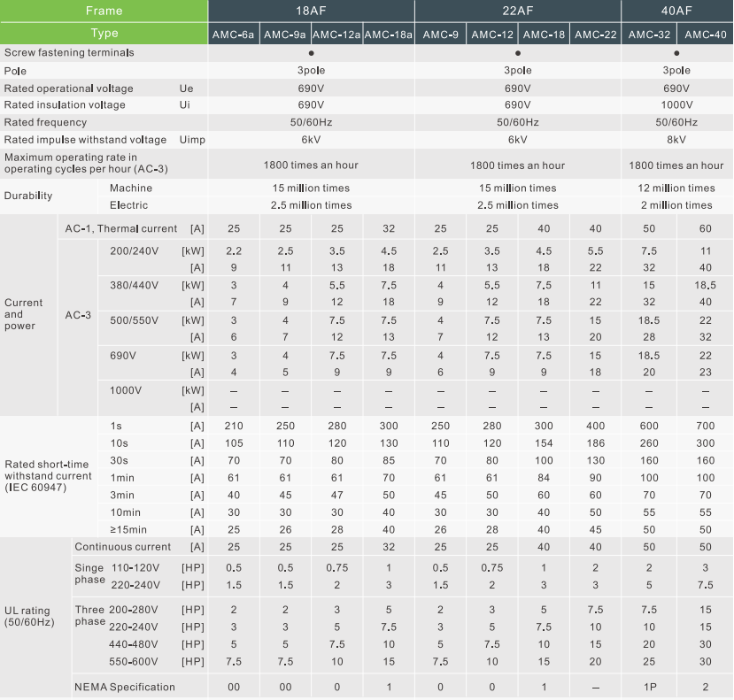Image resolution: width=734 pixels, height=700 pixels.
Task: Click the 'Machine' durability sub-label
Action: pos(131,188)
